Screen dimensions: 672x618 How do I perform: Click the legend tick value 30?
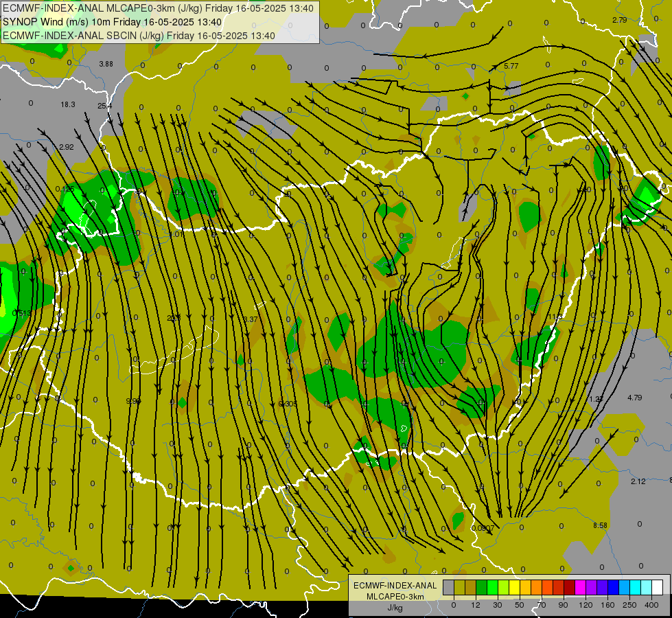tap(498, 605)
